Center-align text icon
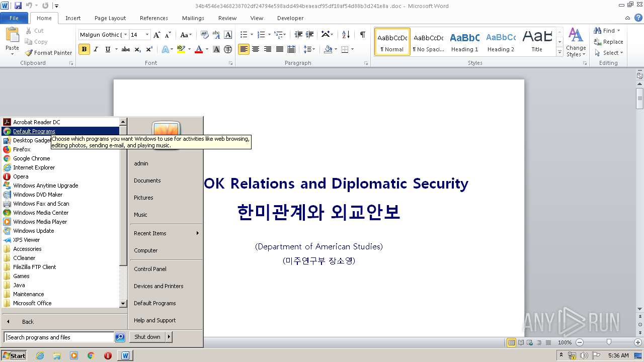The image size is (644, 362). point(256,49)
